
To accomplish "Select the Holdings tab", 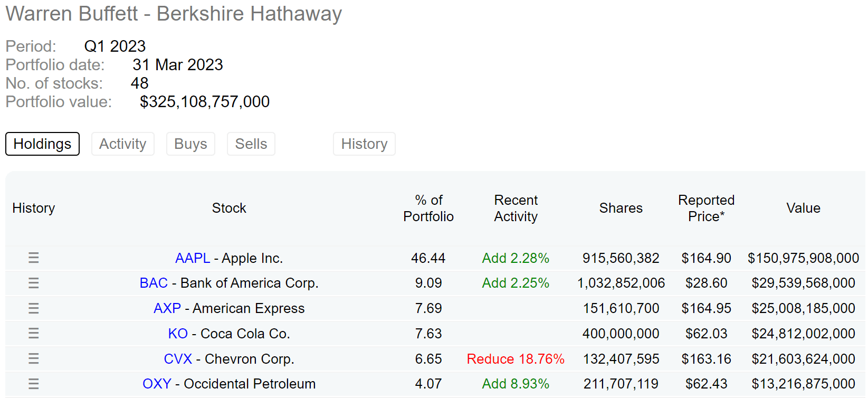I will (42, 144).
